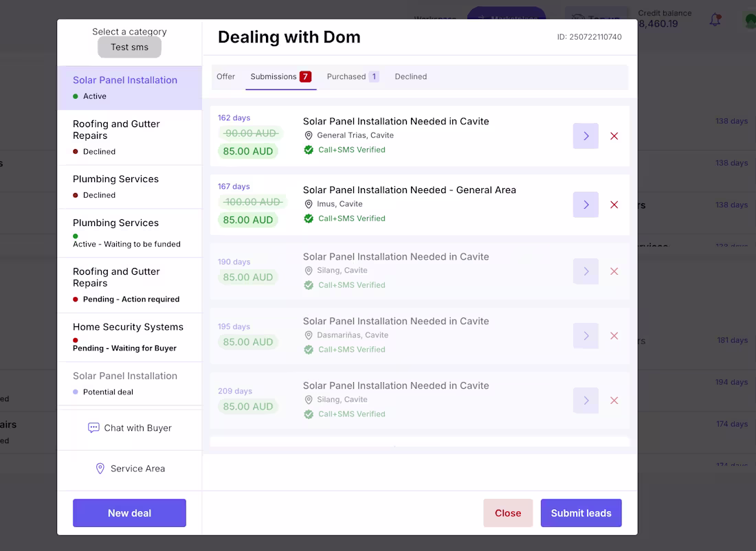Click the 1 badge on Purchased
Screen dimensions: 756x551
[x=374, y=76]
